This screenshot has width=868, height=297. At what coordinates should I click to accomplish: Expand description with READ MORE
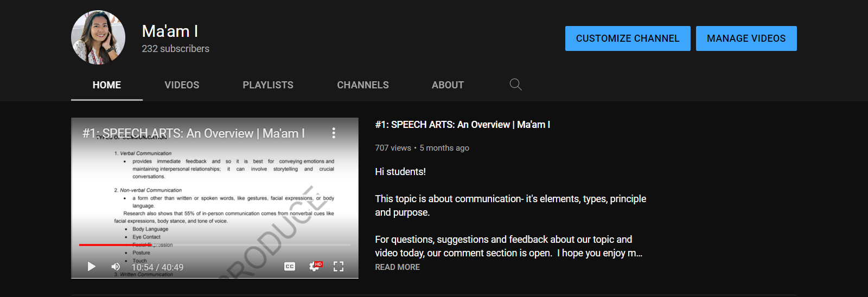pos(397,267)
